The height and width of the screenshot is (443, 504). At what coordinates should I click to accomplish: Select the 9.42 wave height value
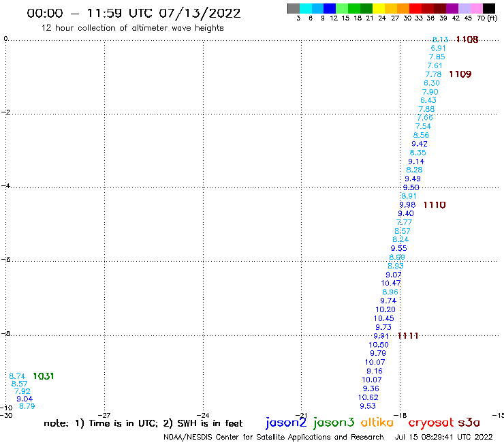420,144
